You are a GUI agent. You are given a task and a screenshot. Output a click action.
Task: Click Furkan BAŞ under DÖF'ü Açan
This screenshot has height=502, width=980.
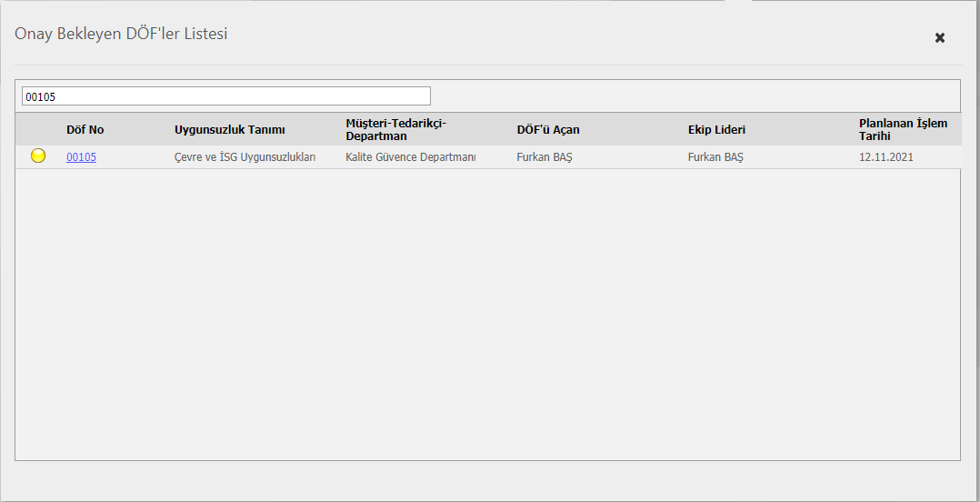tap(545, 157)
